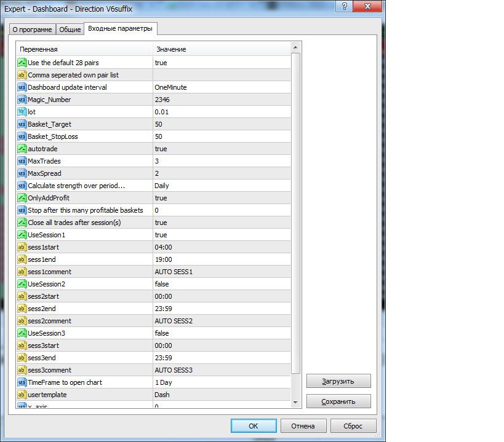
Task: Click the bool icon beside UseSession1
Action: click(x=22, y=235)
